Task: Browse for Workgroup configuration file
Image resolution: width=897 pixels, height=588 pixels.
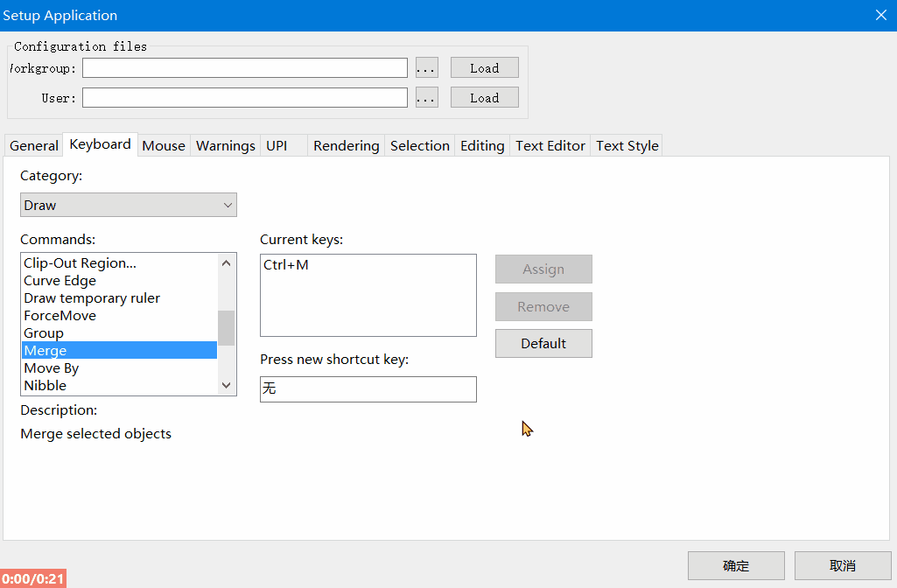Action: [x=426, y=68]
